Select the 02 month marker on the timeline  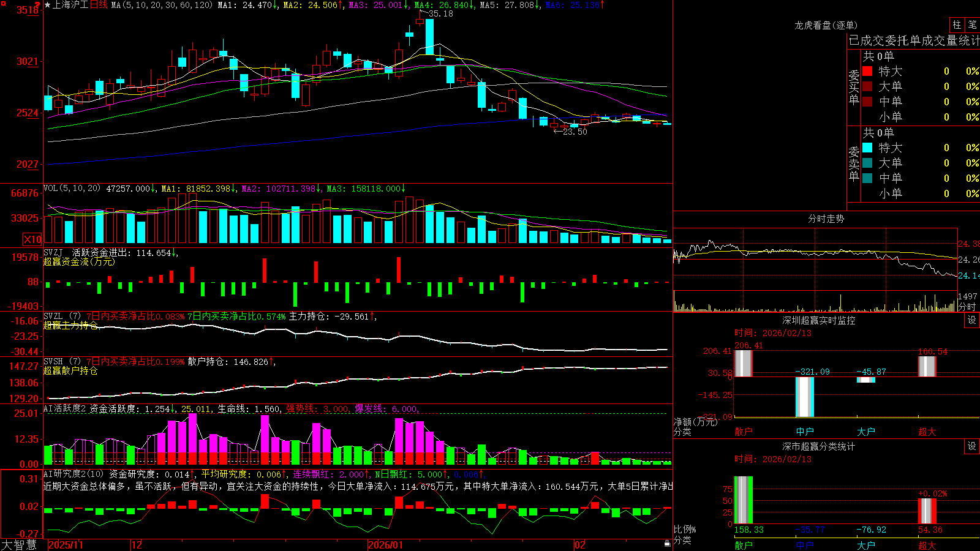[x=580, y=545]
